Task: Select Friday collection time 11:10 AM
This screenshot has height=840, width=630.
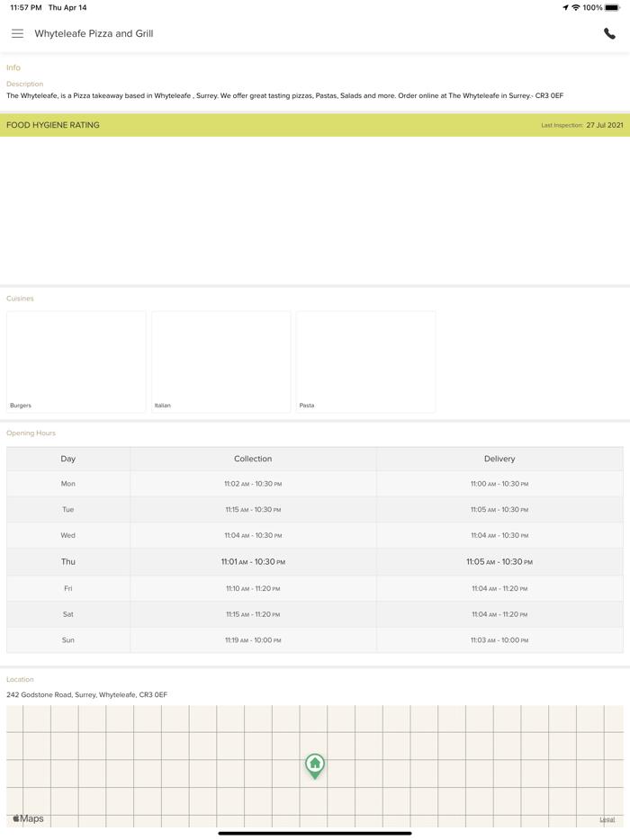Action: (253, 588)
